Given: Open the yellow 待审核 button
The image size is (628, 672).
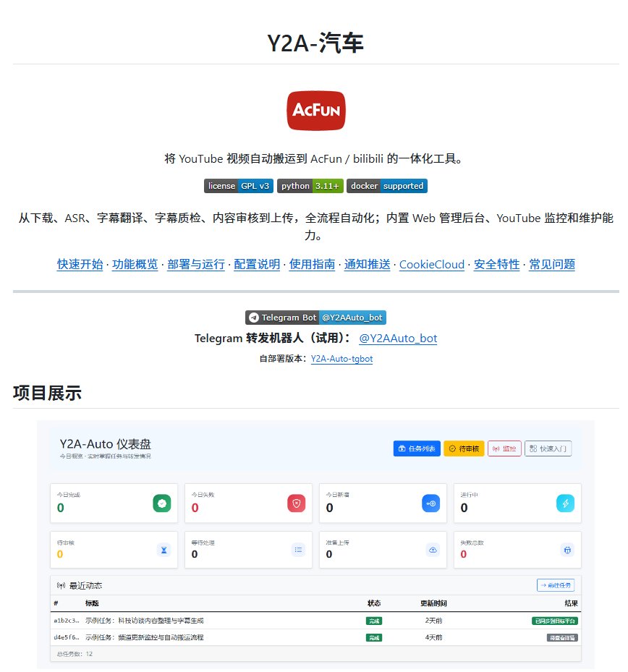Looking at the screenshot, I should click(x=464, y=448).
